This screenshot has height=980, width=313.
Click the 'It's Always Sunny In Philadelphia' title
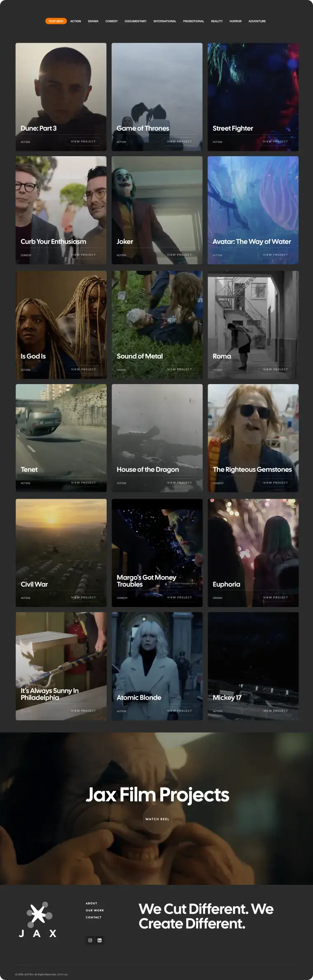click(49, 694)
